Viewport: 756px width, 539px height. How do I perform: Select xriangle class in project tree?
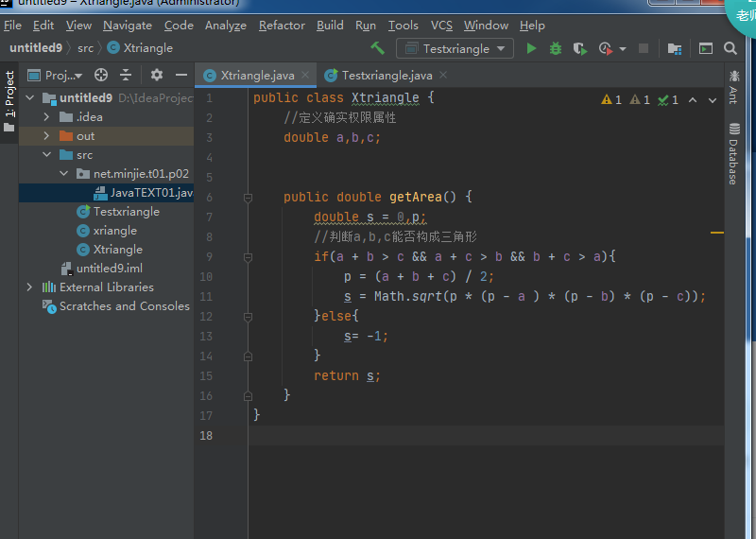coord(114,231)
